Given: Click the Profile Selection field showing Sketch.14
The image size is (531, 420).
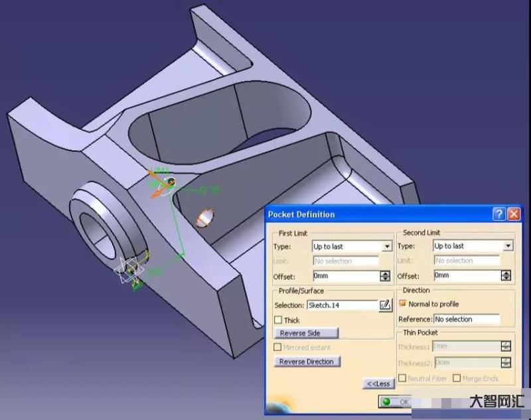Looking at the screenshot, I should (342, 305).
